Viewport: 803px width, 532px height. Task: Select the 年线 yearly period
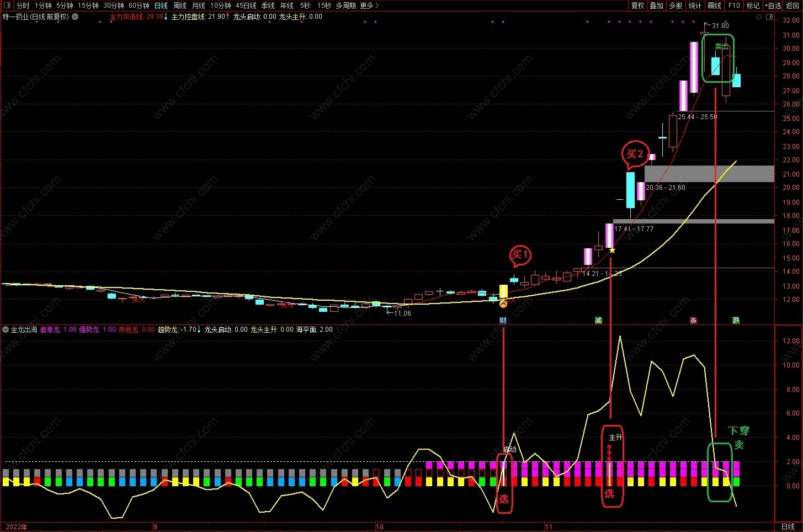coord(287,6)
